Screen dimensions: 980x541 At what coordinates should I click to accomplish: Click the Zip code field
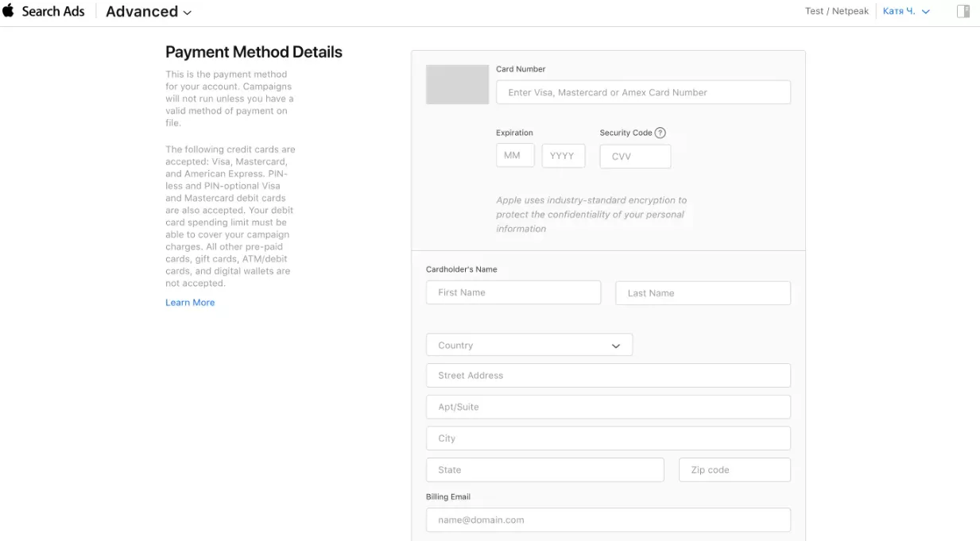coord(734,470)
